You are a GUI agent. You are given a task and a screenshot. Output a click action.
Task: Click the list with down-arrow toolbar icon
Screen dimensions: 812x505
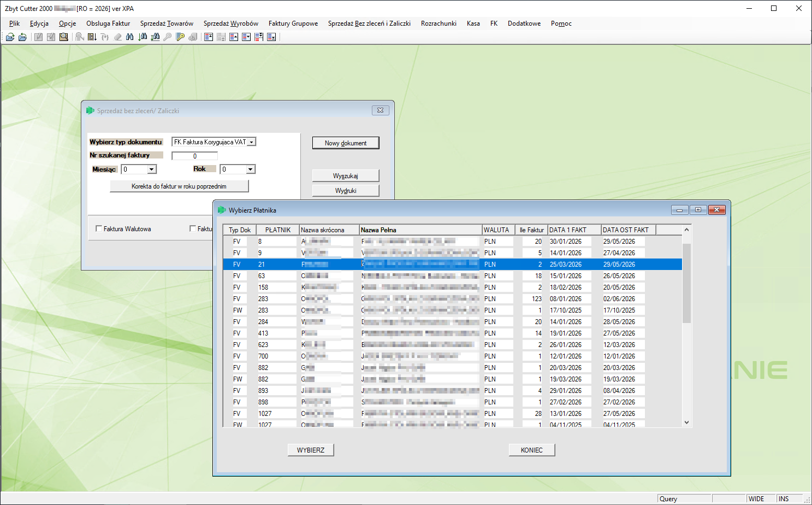pos(92,37)
